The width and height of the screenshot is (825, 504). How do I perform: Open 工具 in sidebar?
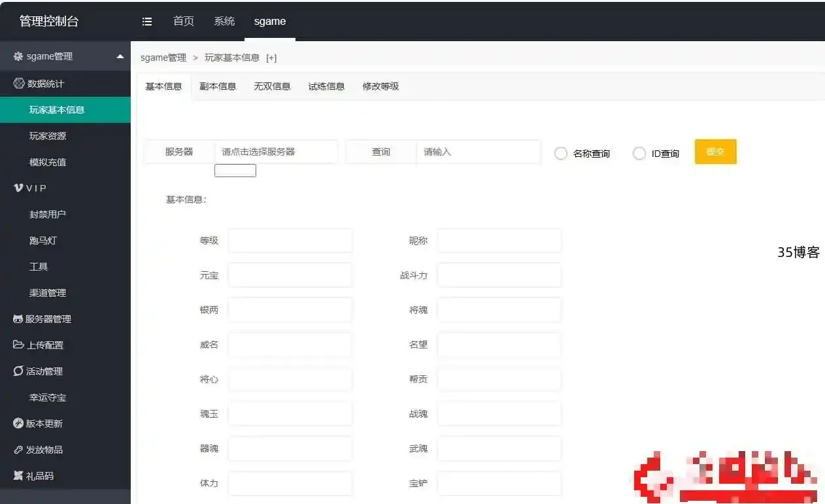[65, 267]
